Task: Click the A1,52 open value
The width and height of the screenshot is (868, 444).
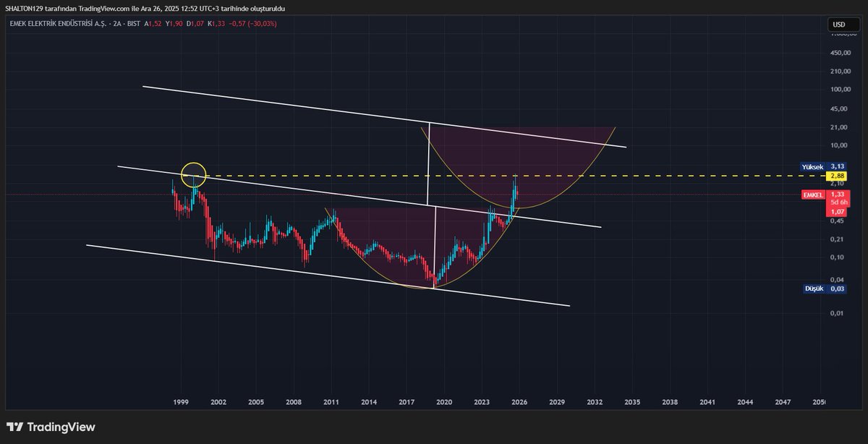Action: 153,24
